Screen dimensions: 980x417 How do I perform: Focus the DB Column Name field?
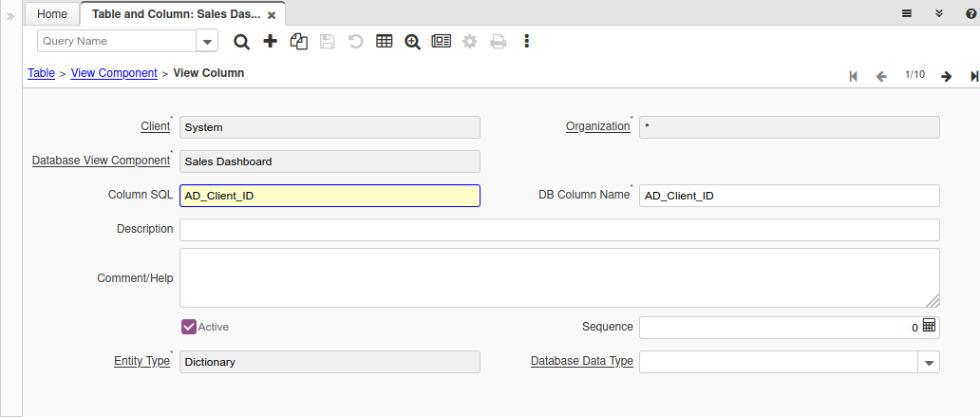click(x=789, y=196)
